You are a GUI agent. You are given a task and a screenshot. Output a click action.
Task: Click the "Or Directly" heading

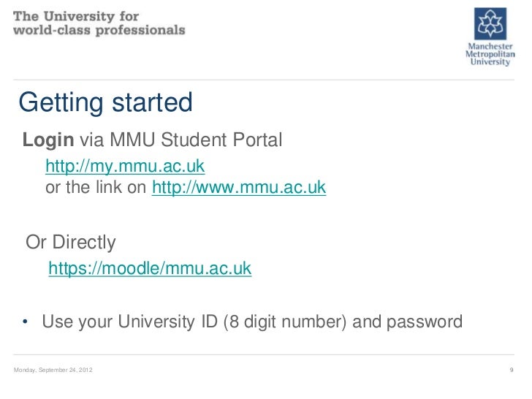pyautogui.click(x=71, y=242)
